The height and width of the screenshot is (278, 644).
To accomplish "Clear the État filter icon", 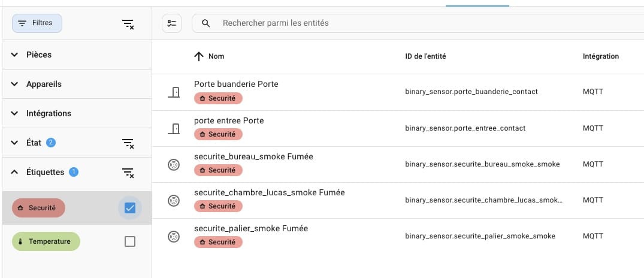I will (x=128, y=143).
